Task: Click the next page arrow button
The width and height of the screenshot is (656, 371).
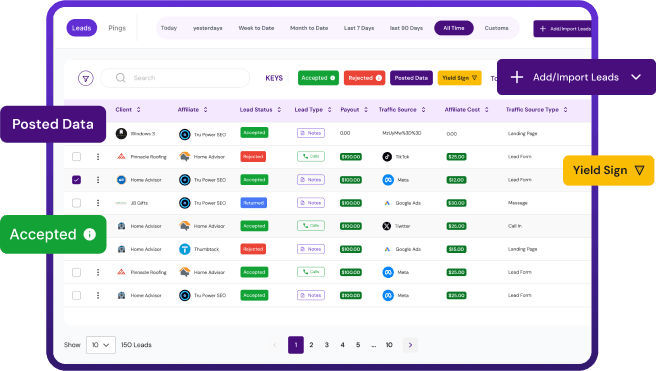Action: coord(410,345)
